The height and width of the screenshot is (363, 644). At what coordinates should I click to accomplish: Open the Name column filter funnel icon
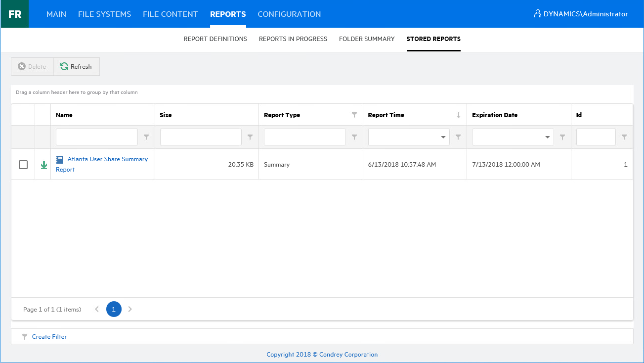(146, 137)
